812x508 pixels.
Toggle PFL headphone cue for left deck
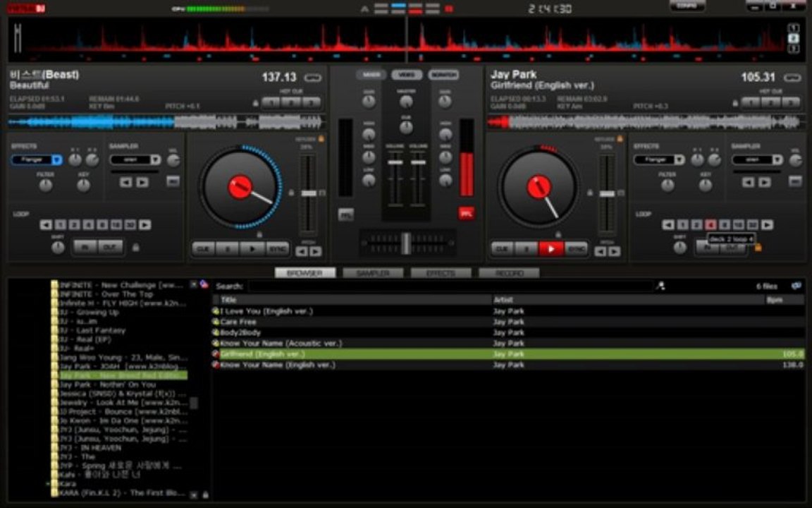point(345,214)
